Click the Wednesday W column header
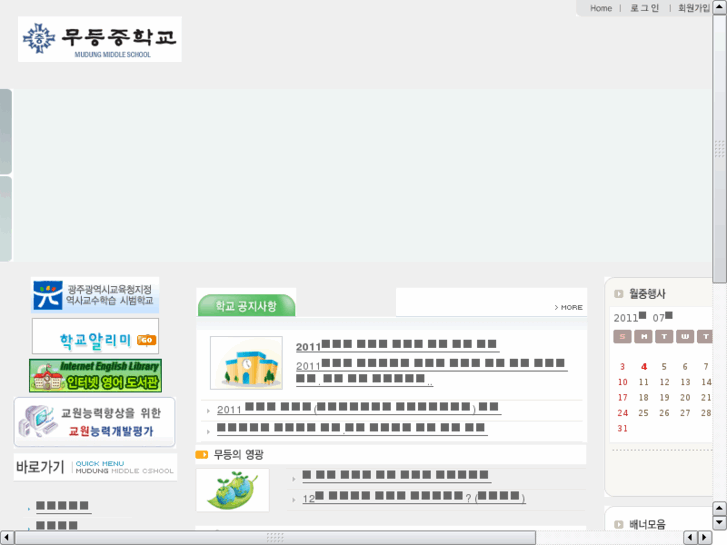 pyautogui.click(x=685, y=336)
